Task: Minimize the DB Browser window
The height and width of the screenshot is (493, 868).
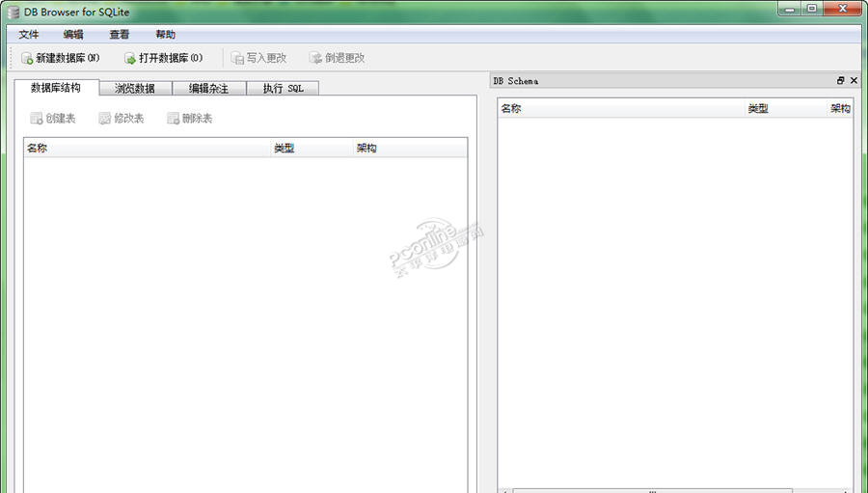Action: pos(789,9)
